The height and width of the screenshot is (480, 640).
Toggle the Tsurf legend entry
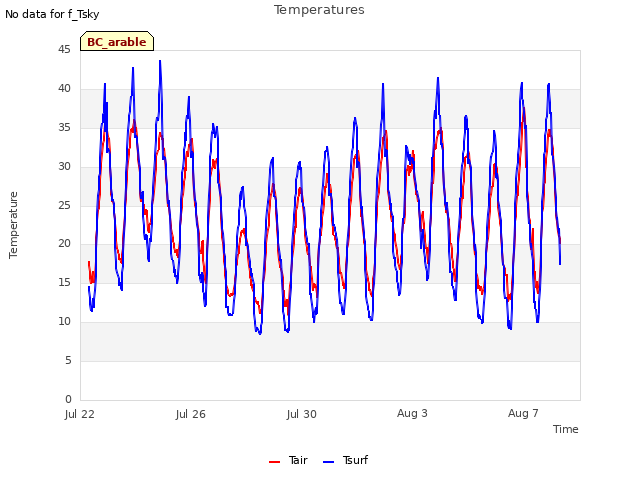click(345, 460)
